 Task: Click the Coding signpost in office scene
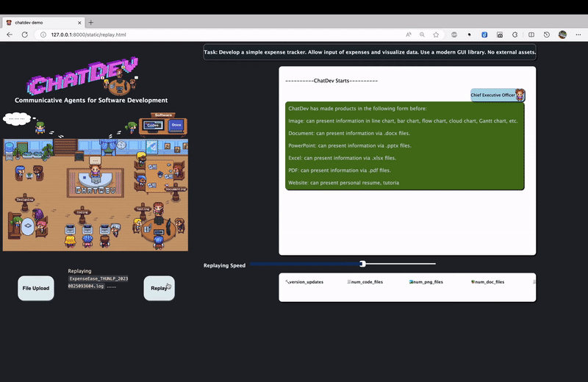click(82, 215)
